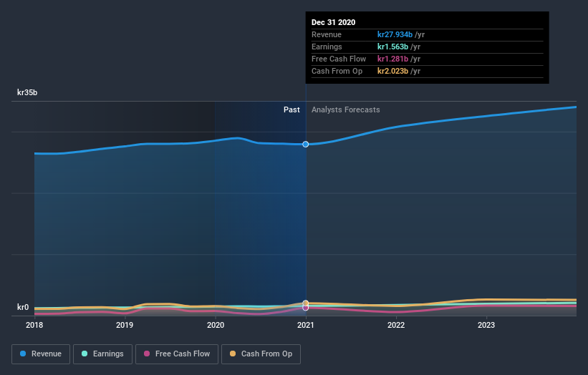
Task: Click the teal dot in Earnings legend
Action: (x=85, y=354)
